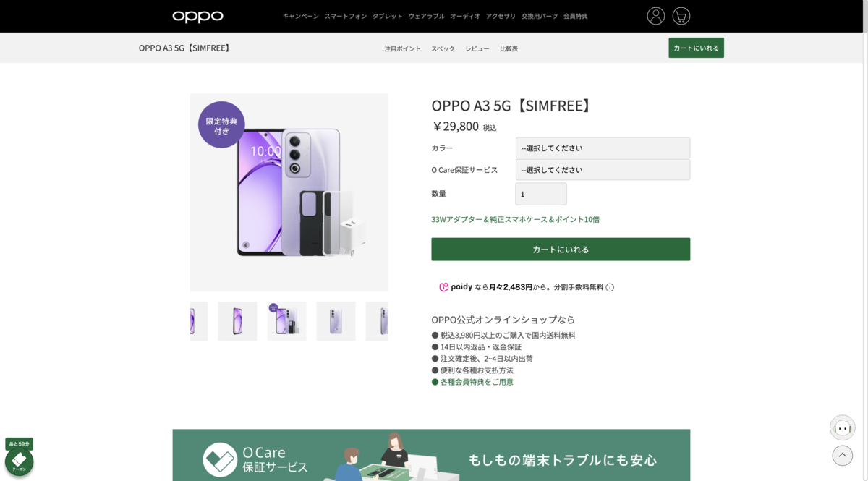
Task: Click the back-to-top arrow button
Action: tap(842, 455)
